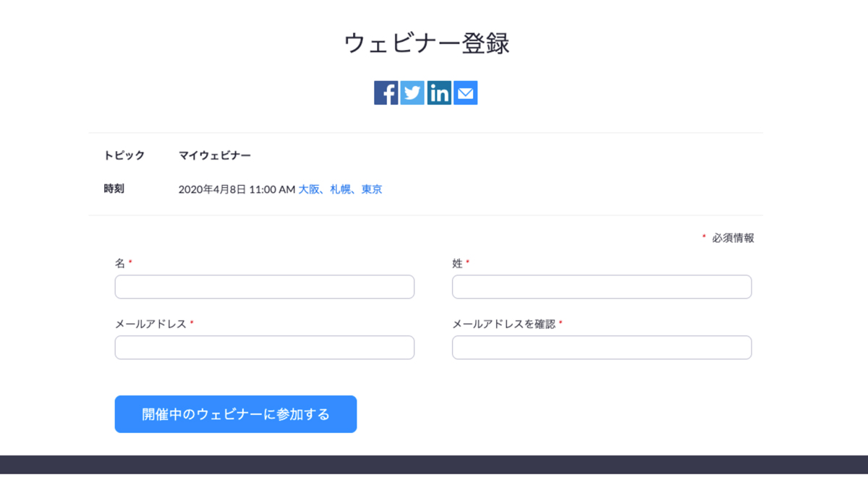Select the メールアドレスを確認 input box
868x488 pixels.
[x=602, y=347]
